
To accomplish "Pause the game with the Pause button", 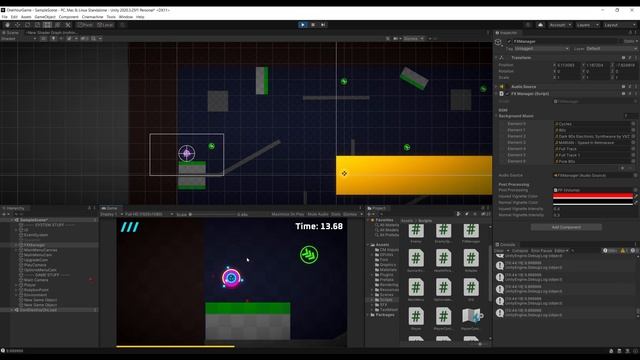I will tap(313, 25).
